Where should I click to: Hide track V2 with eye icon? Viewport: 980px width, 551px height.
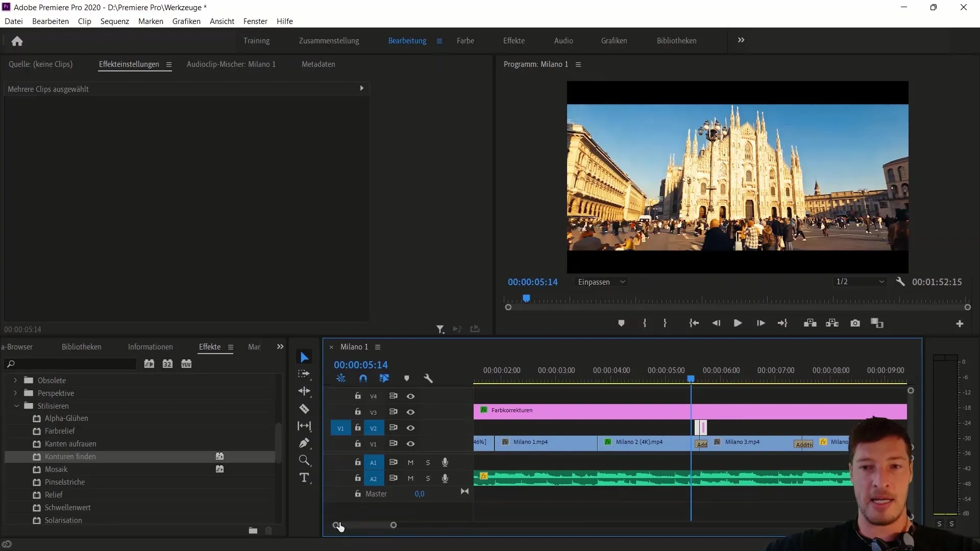point(410,428)
